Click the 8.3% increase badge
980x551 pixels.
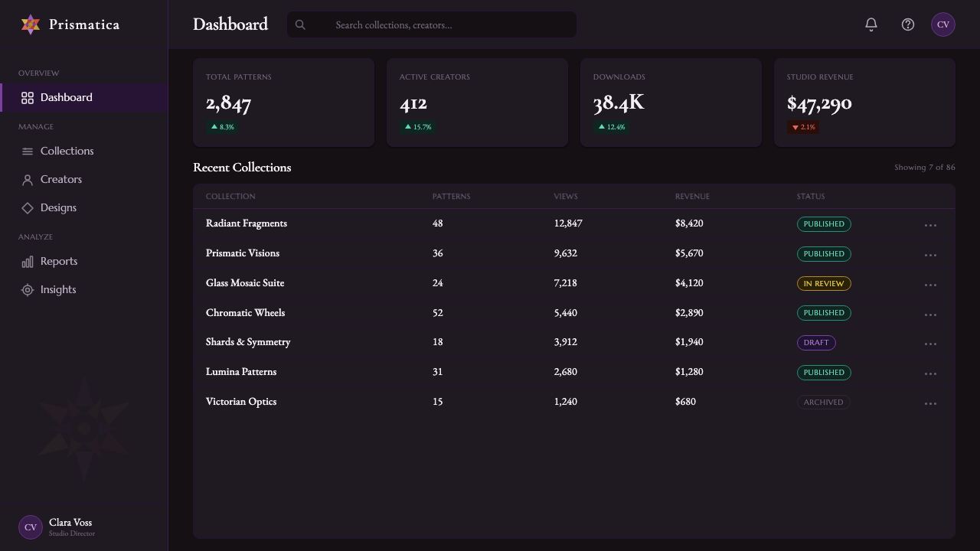coord(223,127)
